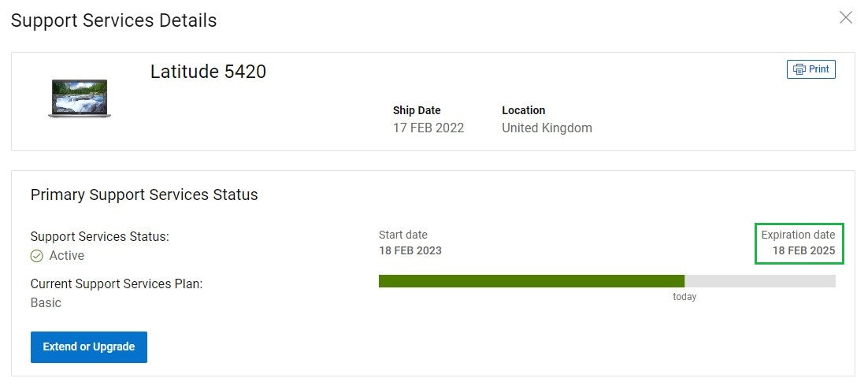The image size is (868, 389).
Task: Click the Latitude 5420 product title
Action: click(208, 72)
